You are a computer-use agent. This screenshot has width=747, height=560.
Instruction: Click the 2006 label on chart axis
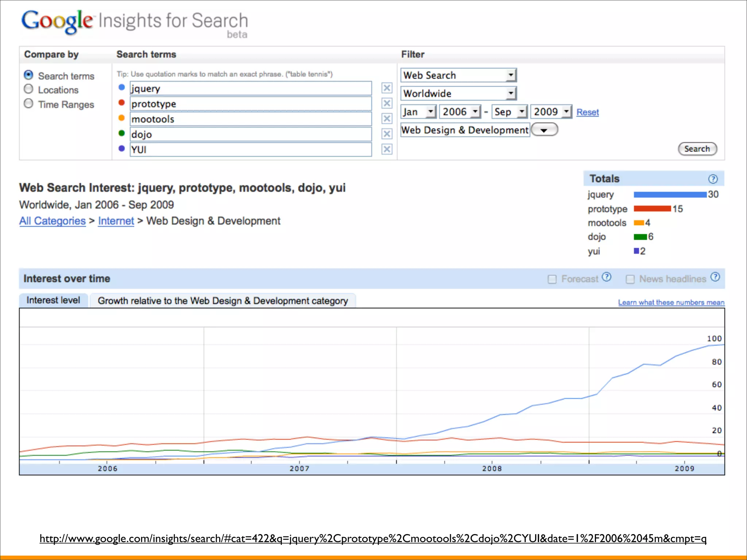coord(108,469)
